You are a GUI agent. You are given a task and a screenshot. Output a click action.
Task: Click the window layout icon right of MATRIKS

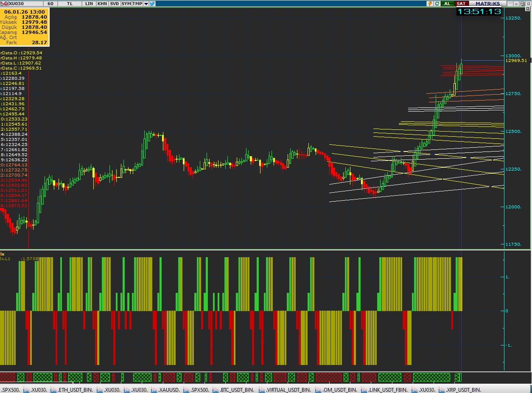coord(522,3)
